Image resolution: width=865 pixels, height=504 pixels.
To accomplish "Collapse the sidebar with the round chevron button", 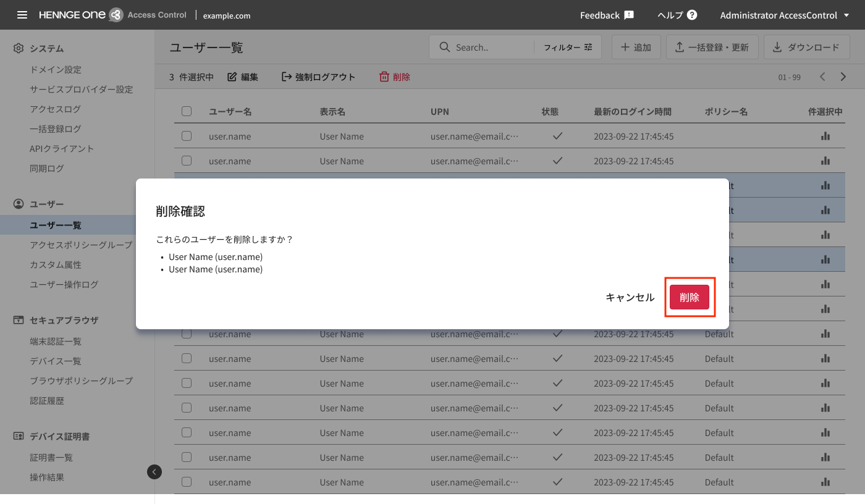I will (154, 472).
